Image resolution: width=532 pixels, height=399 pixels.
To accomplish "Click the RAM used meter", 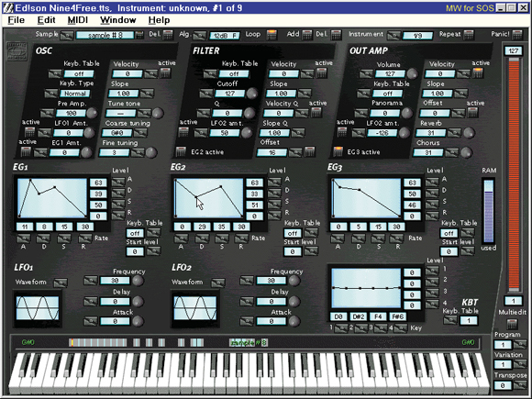I will (x=489, y=211).
